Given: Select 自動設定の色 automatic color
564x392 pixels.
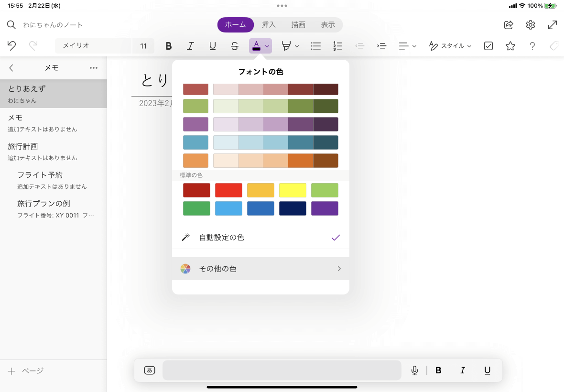Looking at the screenshot, I should (x=261, y=238).
